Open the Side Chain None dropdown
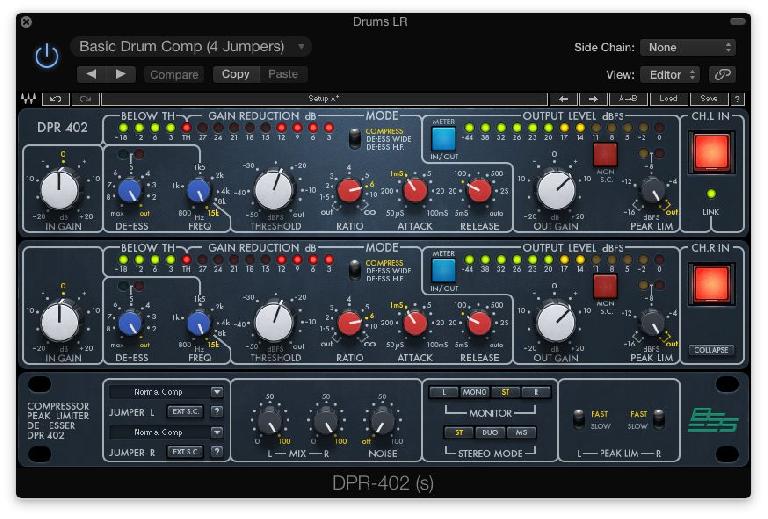The height and width of the screenshot is (519, 768). 688,47
